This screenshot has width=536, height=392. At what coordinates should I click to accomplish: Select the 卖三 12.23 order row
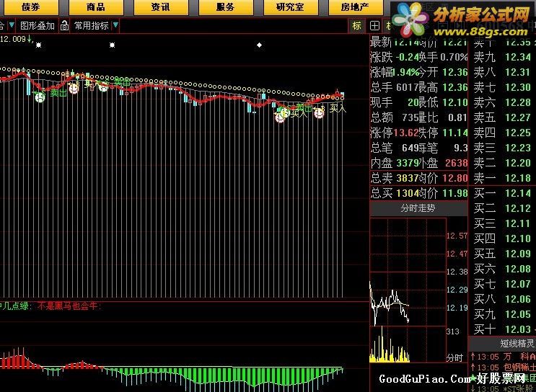point(503,148)
